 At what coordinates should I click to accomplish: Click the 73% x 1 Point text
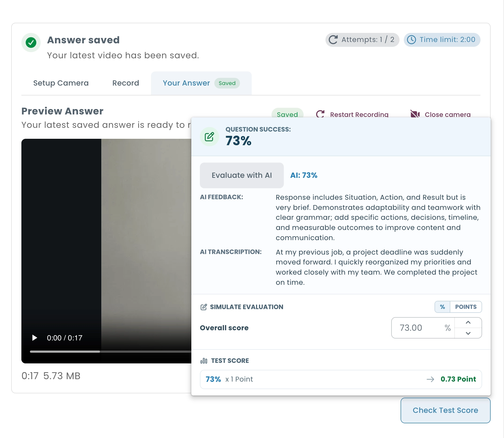tap(229, 379)
